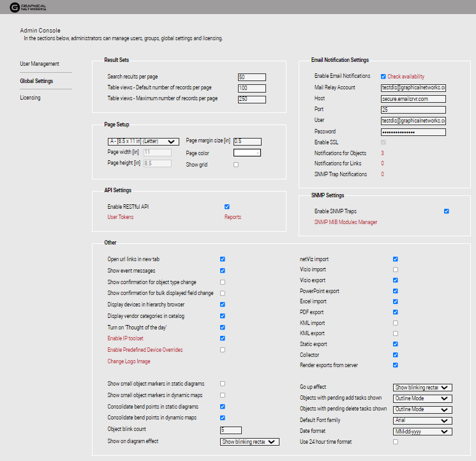Screen dimensions: 476x461
Task: Expand the Go up effect dropdown
Action: point(422,387)
